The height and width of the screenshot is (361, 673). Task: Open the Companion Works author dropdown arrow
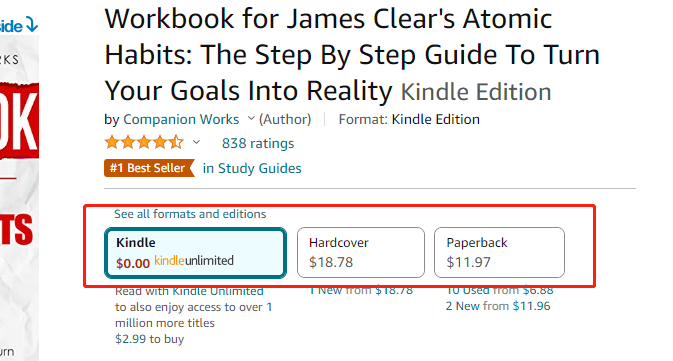252,118
